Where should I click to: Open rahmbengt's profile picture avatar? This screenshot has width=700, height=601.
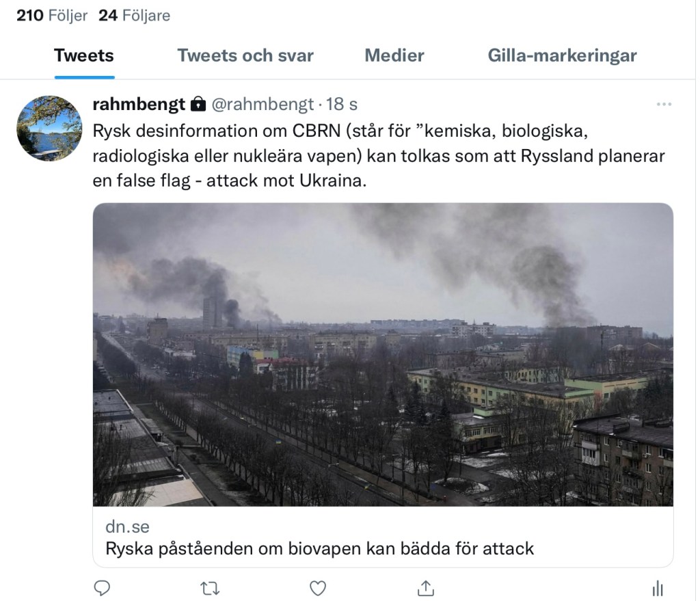49,128
